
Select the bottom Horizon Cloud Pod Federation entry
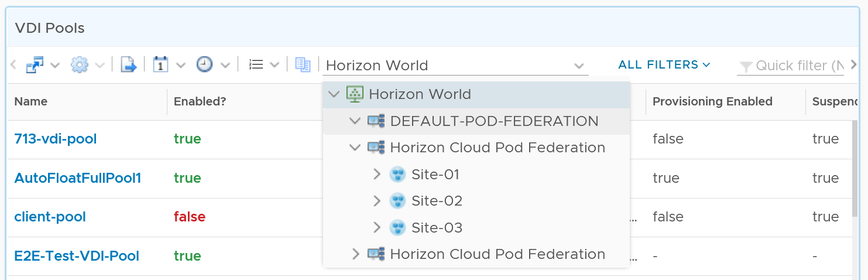click(x=498, y=254)
